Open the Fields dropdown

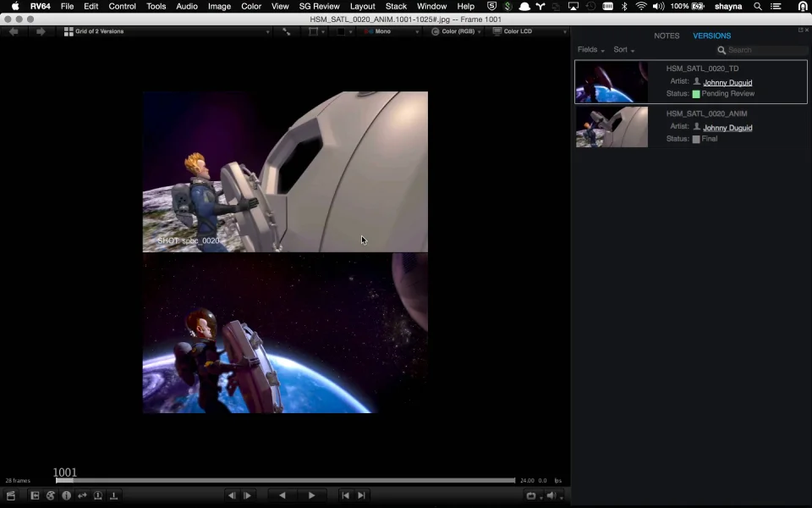tap(591, 50)
